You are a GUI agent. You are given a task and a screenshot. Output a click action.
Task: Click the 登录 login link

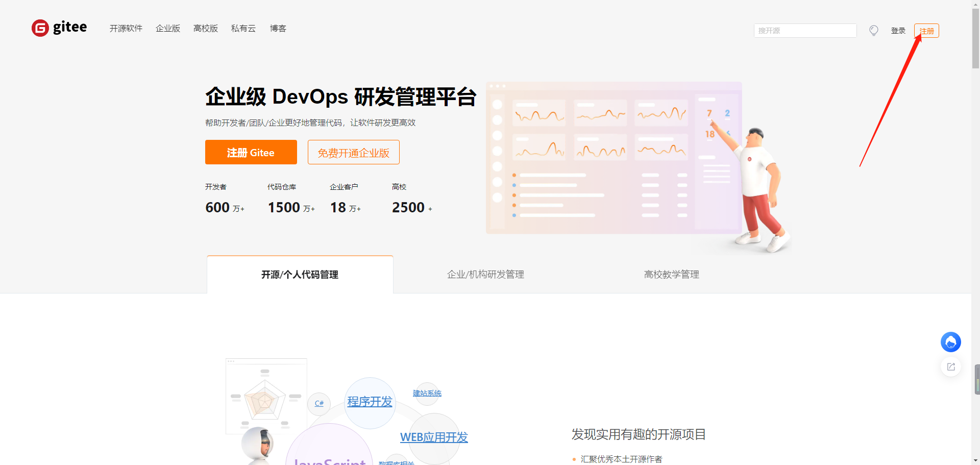[x=898, y=31]
